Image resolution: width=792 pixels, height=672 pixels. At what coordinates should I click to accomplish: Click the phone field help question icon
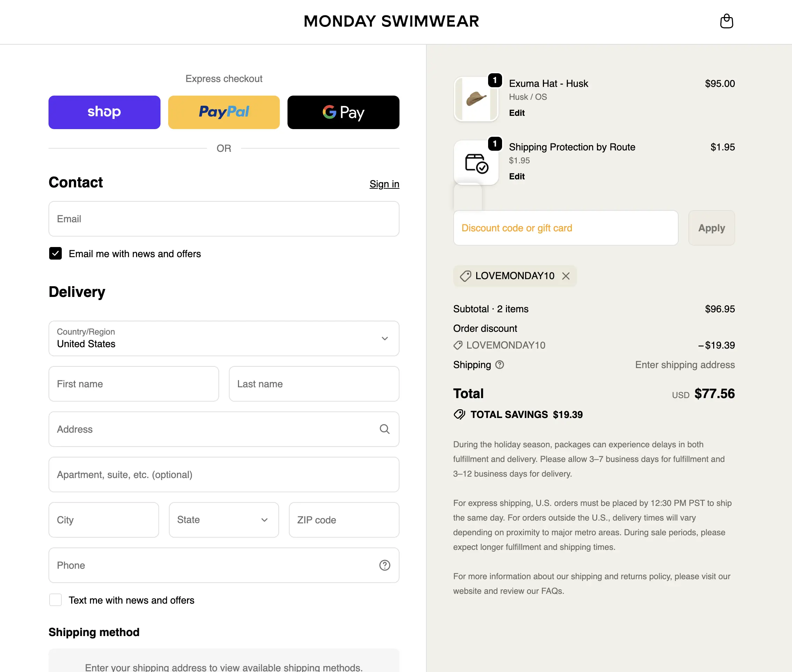tap(384, 565)
